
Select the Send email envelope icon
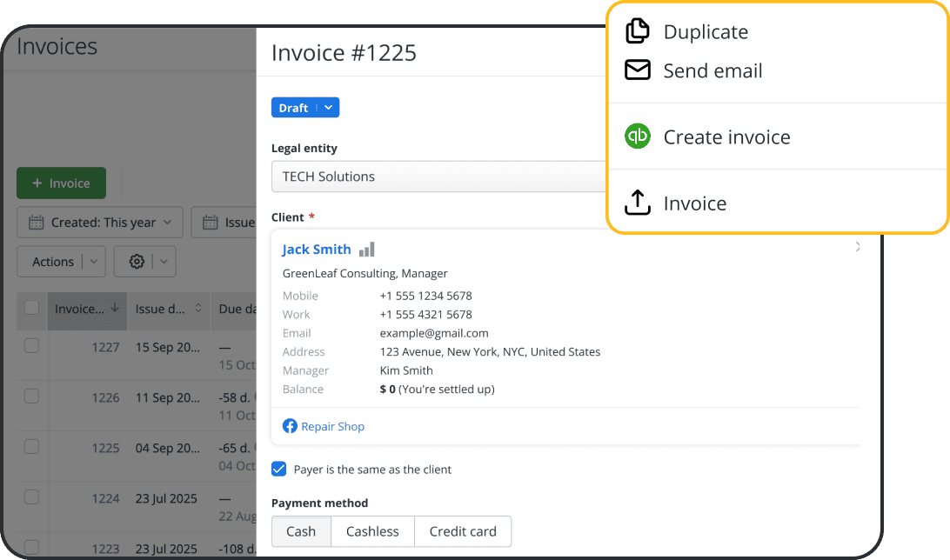[637, 70]
